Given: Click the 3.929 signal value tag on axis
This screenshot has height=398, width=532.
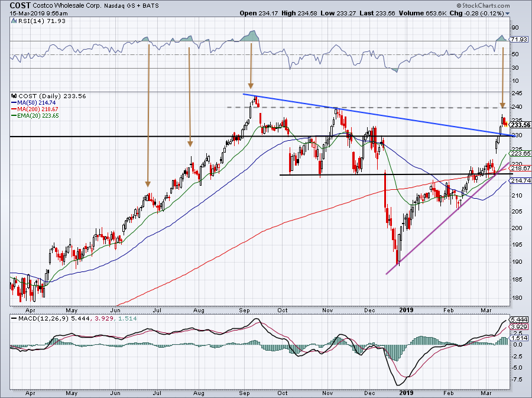Looking at the screenshot, I should 519,327.
